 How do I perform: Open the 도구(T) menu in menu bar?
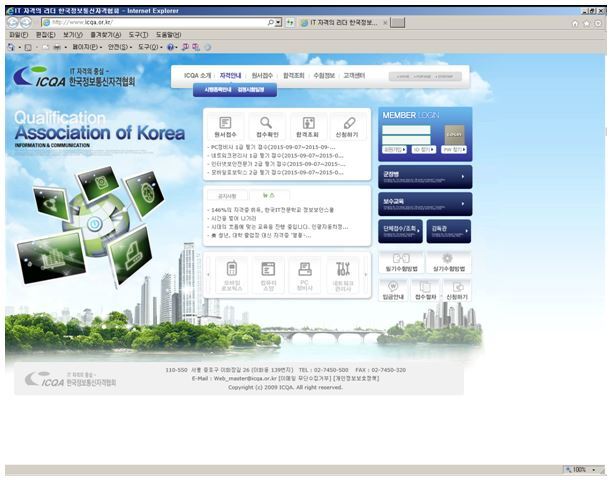(138, 35)
